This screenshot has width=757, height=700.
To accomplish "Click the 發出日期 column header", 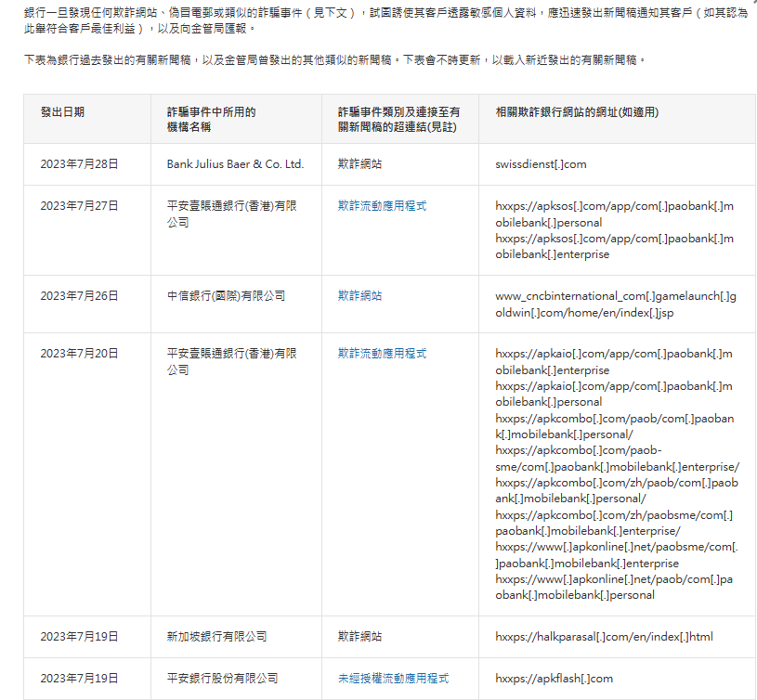I will point(62,111).
